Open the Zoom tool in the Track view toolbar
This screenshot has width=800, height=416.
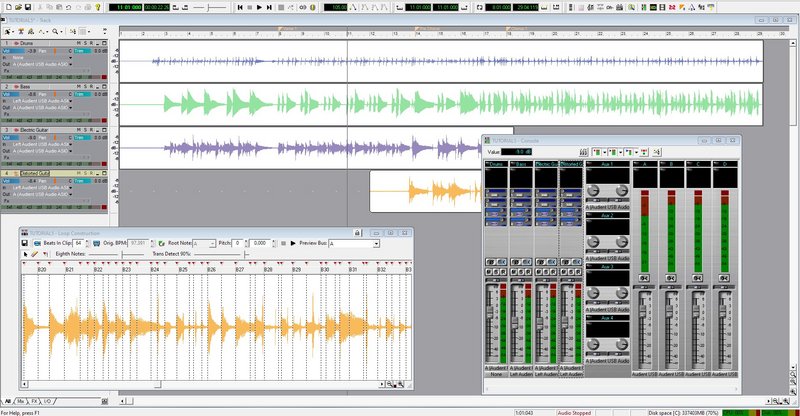[55, 32]
